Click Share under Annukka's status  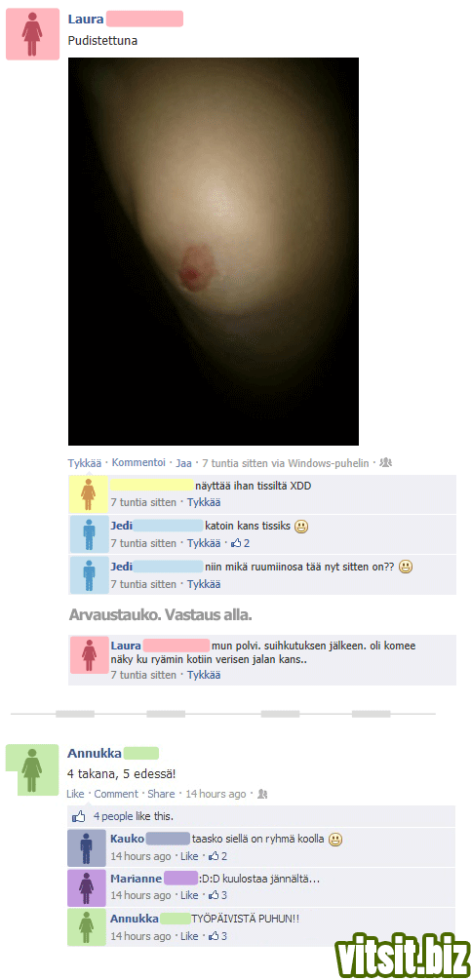coord(161,794)
